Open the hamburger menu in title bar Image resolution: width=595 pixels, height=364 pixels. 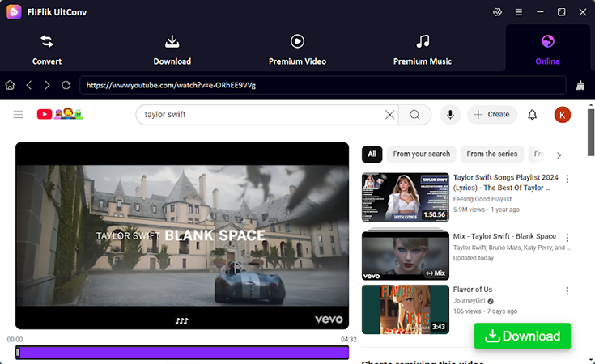click(x=518, y=12)
